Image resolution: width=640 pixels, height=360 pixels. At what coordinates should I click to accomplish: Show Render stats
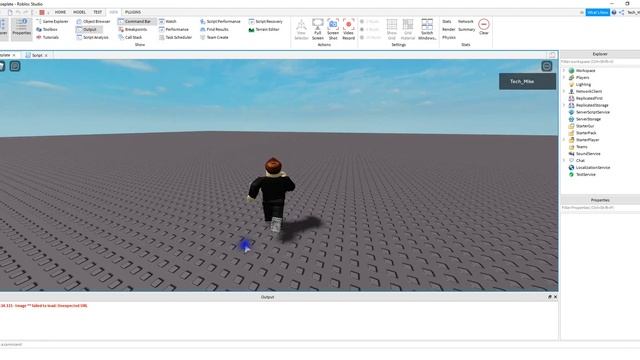449,29
